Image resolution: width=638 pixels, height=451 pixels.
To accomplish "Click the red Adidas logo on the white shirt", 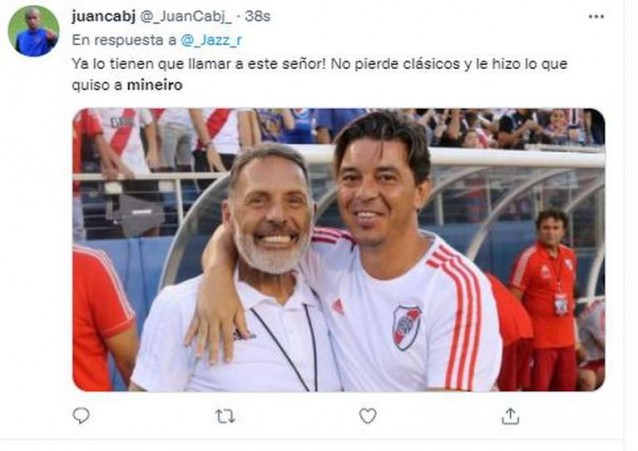I will coord(338,307).
